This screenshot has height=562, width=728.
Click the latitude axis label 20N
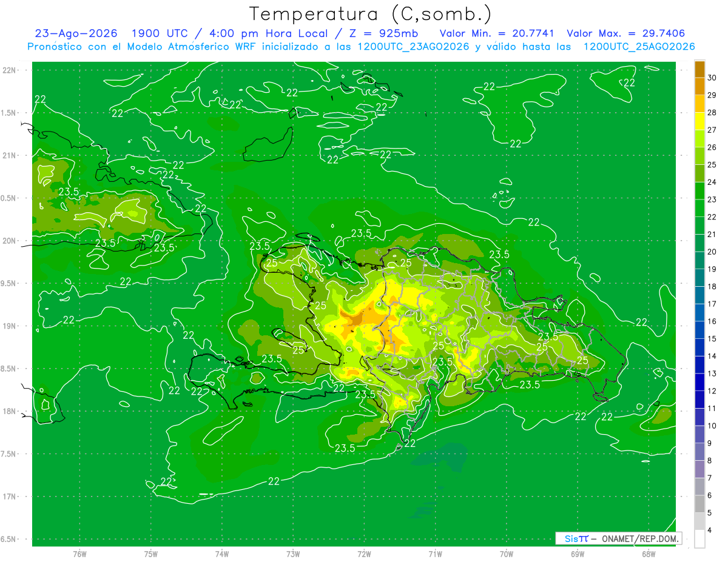[10, 241]
